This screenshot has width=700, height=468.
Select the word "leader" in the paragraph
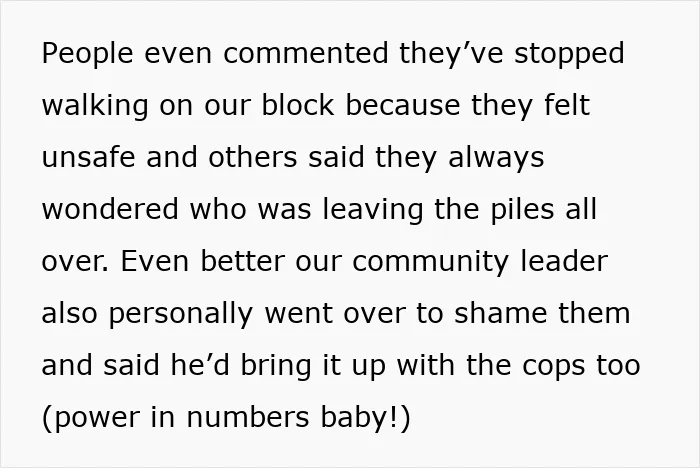pos(564,261)
